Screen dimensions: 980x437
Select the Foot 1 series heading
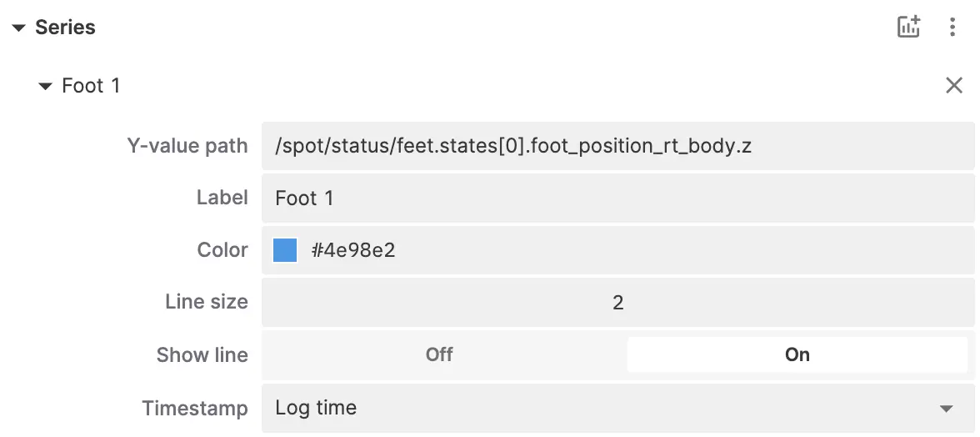point(91,86)
